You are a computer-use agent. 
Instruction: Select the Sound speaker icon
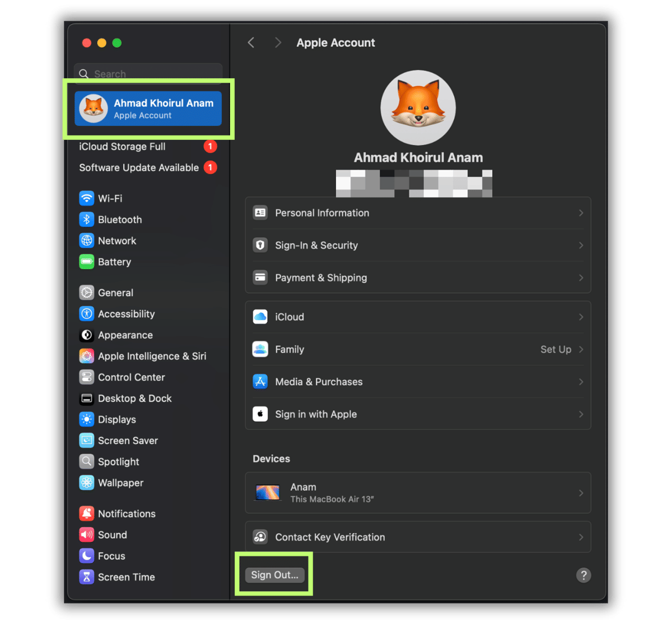(86, 535)
